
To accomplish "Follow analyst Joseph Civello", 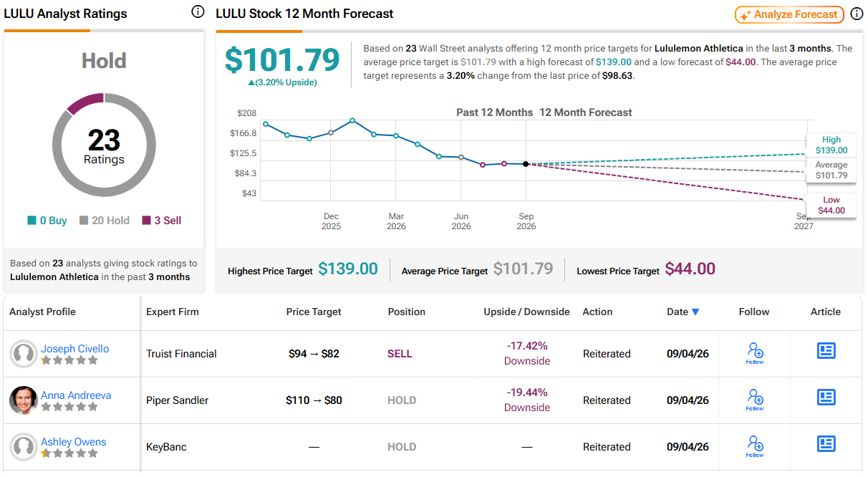I will pyautogui.click(x=755, y=353).
